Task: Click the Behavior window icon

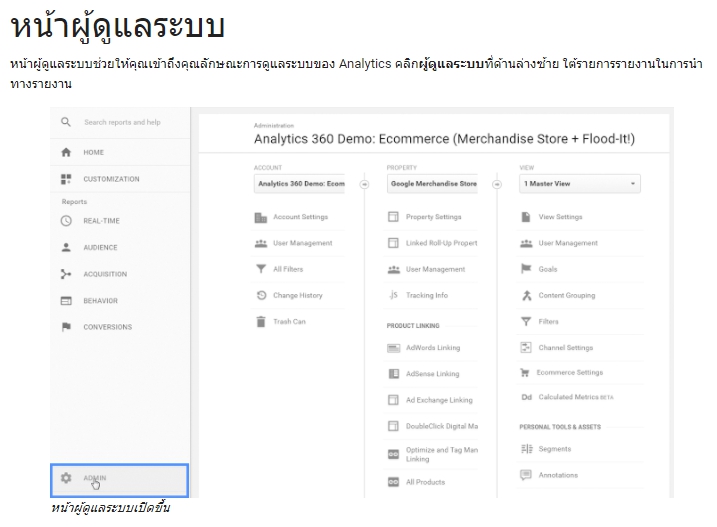Action: (x=66, y=301)
